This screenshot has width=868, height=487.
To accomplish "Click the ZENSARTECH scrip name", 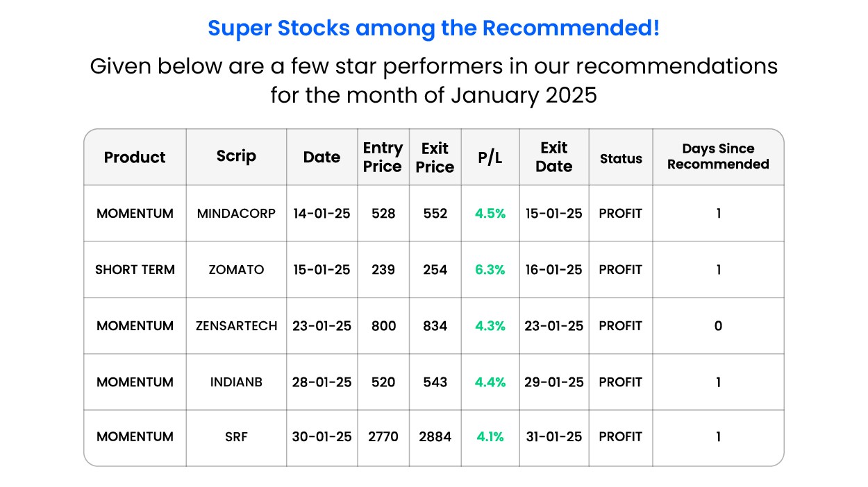I will [x=236, y=326].
